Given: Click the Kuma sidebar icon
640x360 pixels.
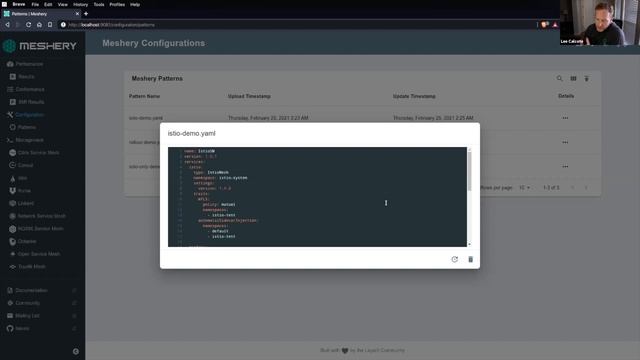Looking at the screenshot, I should pos(13,191).
